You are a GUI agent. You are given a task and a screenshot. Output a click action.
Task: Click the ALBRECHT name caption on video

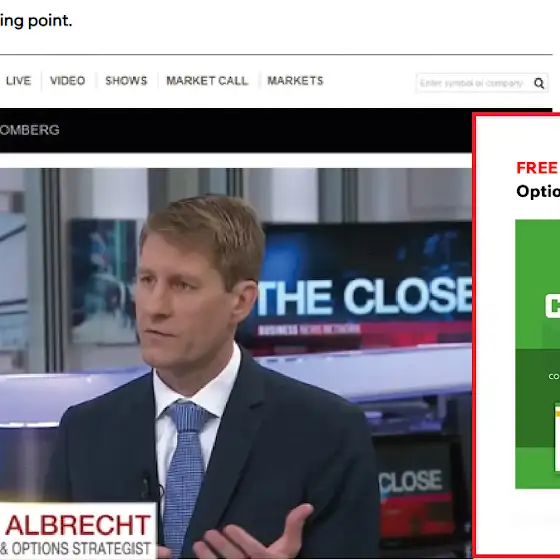78,525
